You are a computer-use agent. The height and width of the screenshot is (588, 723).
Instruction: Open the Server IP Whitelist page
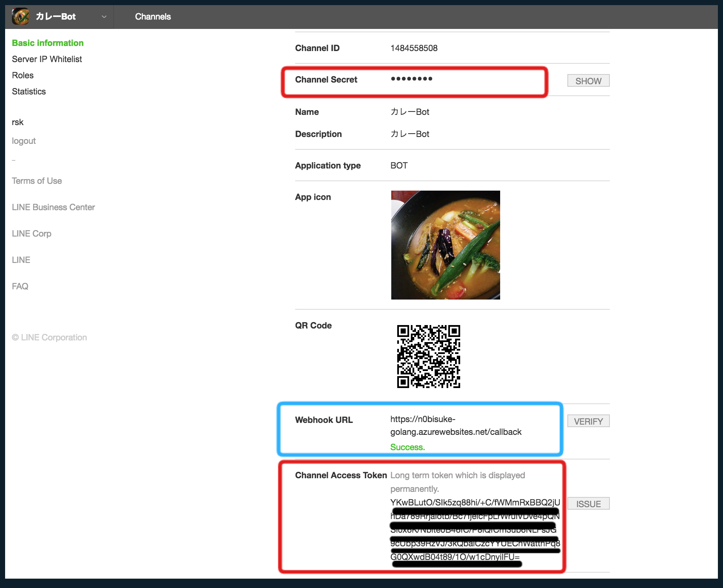[x=47, y=59]
